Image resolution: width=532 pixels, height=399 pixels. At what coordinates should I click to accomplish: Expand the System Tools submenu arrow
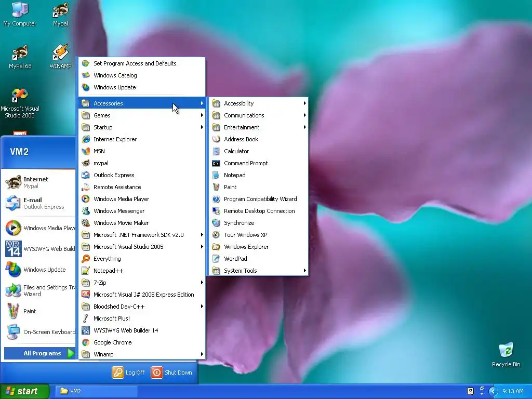pyautogui.click(x=304, y=270)
